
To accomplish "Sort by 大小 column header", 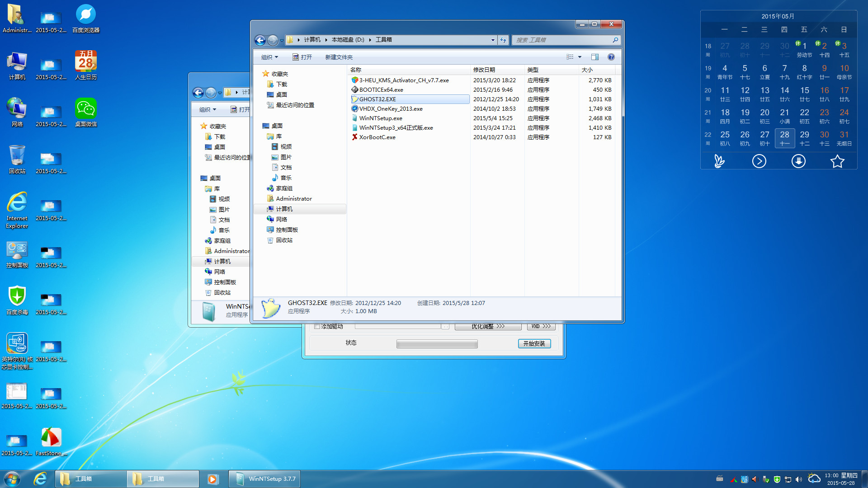I will pyautogui.click(x=597, y=70).
